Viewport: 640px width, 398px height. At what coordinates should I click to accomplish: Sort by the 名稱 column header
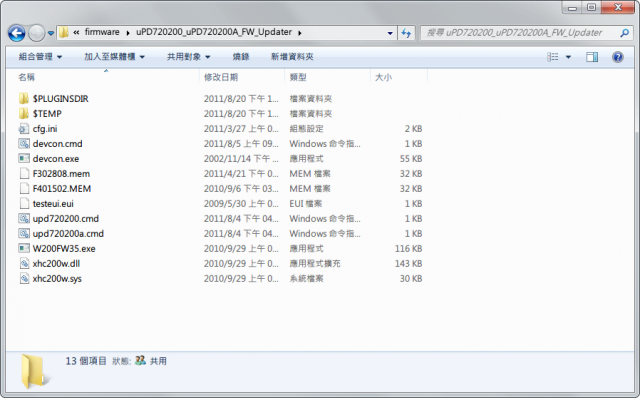point(27,77)
